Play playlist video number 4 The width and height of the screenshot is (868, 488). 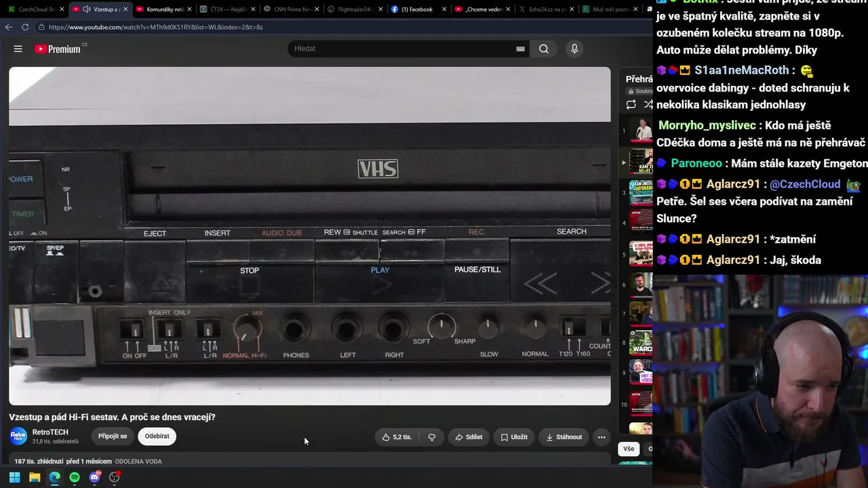(640, 223)
